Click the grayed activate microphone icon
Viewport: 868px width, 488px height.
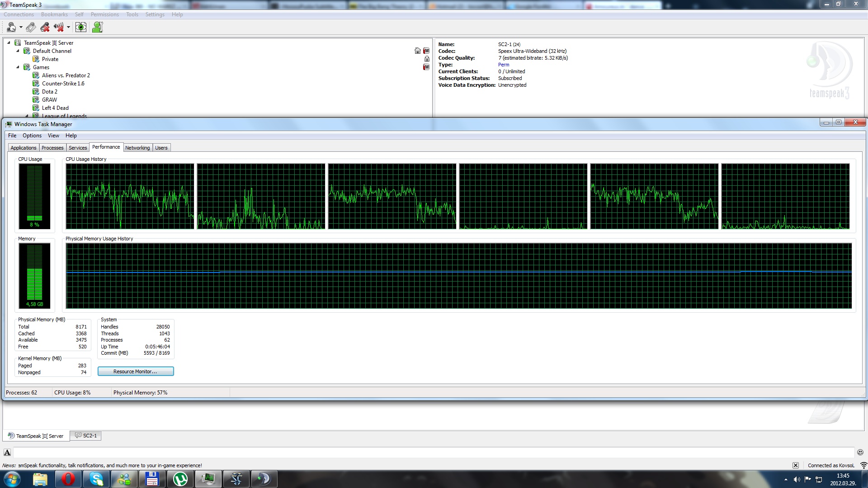pos(31,27)
